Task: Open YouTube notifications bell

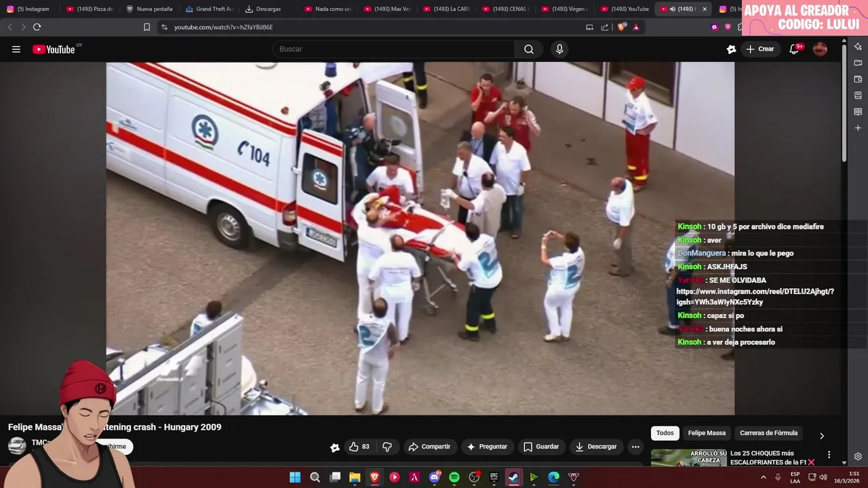Action: tap(794, 49)
